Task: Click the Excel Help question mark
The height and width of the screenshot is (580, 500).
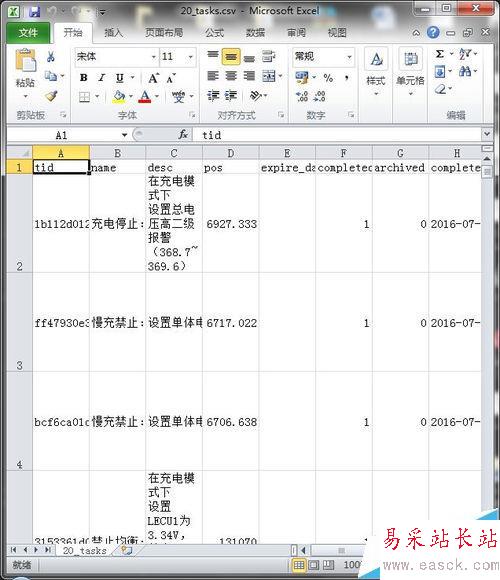Action: coord(433,33)
